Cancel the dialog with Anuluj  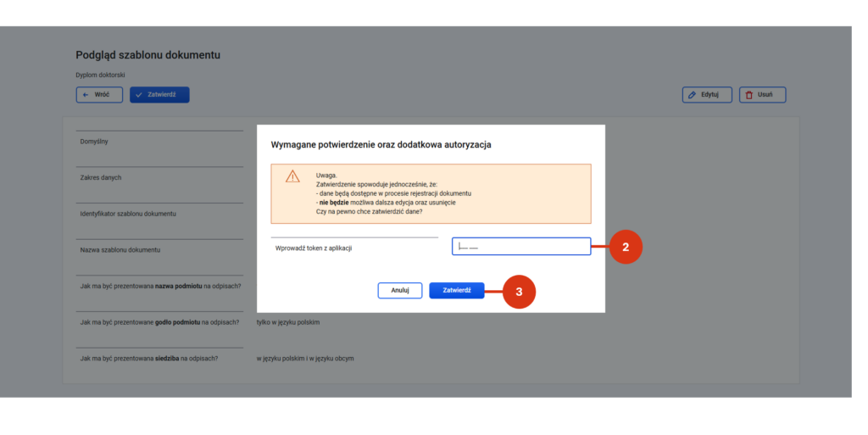pos(400,291)
